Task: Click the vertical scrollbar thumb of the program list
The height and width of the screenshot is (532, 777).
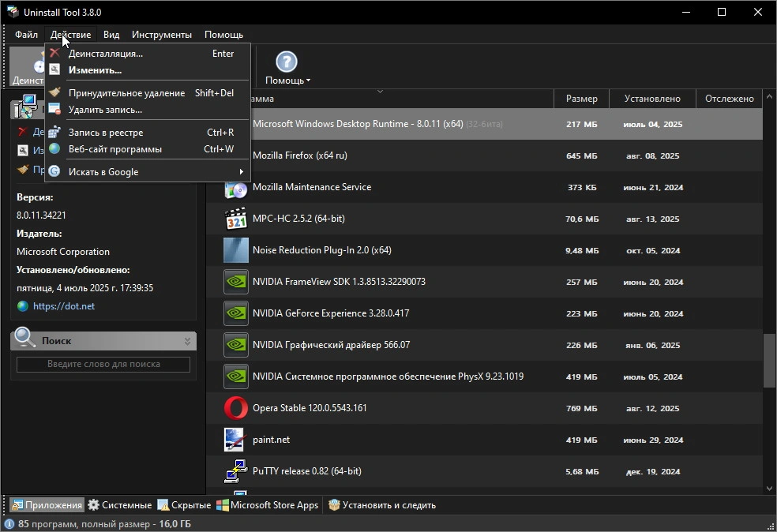Action: click(x=770, y=361)
